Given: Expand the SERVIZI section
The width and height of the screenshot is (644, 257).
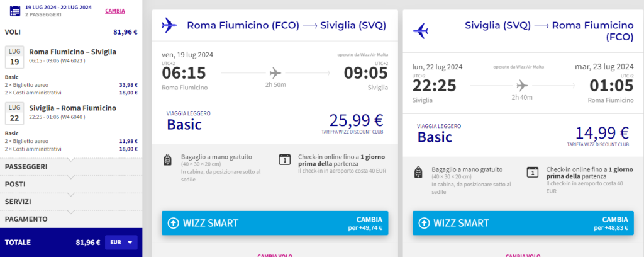Looking at the screenshot, I should click(71, 202).
